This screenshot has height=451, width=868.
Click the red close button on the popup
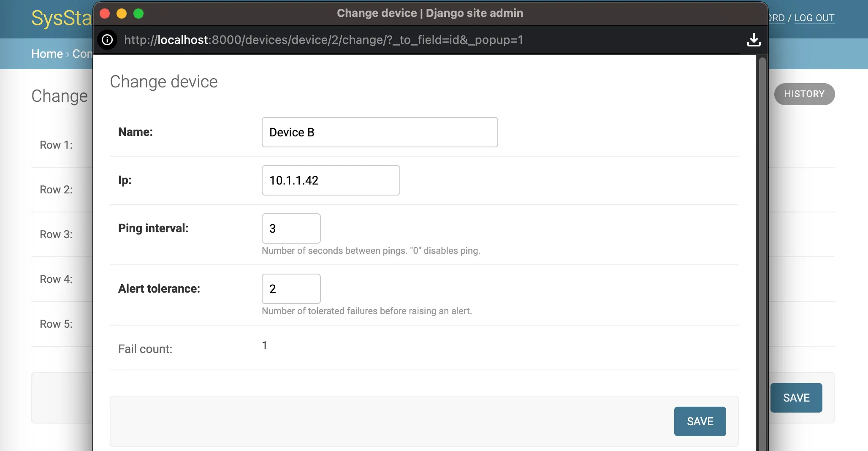click(105, 13)
